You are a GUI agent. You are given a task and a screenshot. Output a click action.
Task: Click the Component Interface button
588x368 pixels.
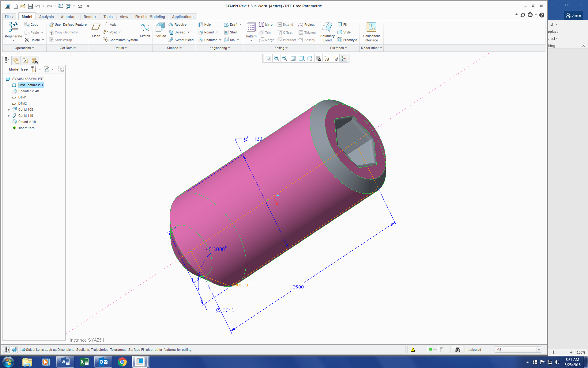[x=371, y=32]
